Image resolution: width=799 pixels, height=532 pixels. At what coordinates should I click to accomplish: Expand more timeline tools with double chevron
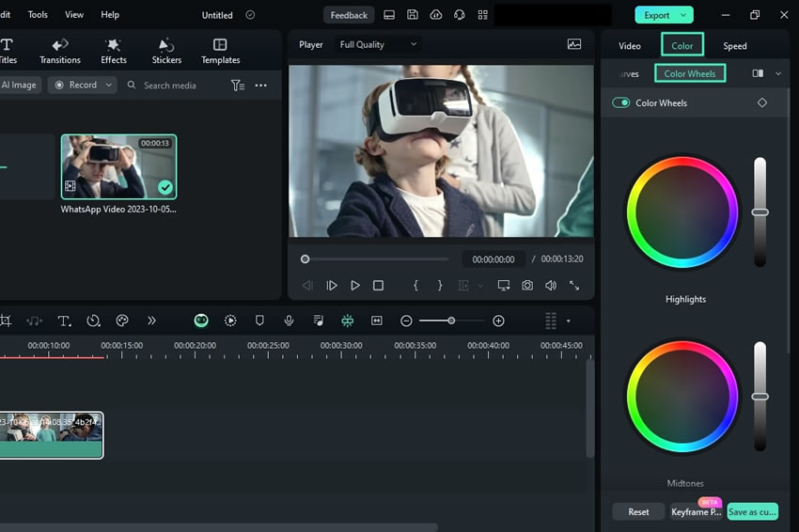tap(151, 321)
